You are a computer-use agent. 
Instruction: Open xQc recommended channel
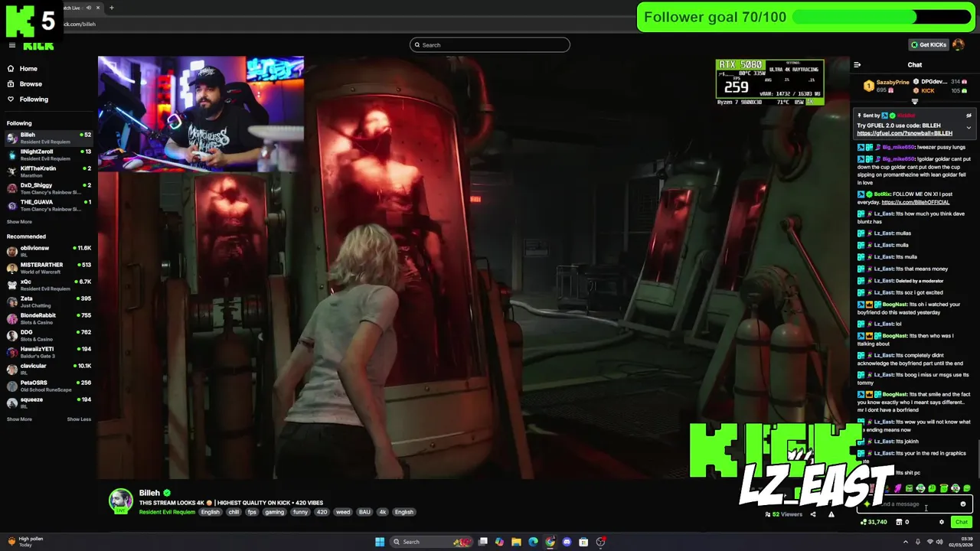tap(48, 285)
